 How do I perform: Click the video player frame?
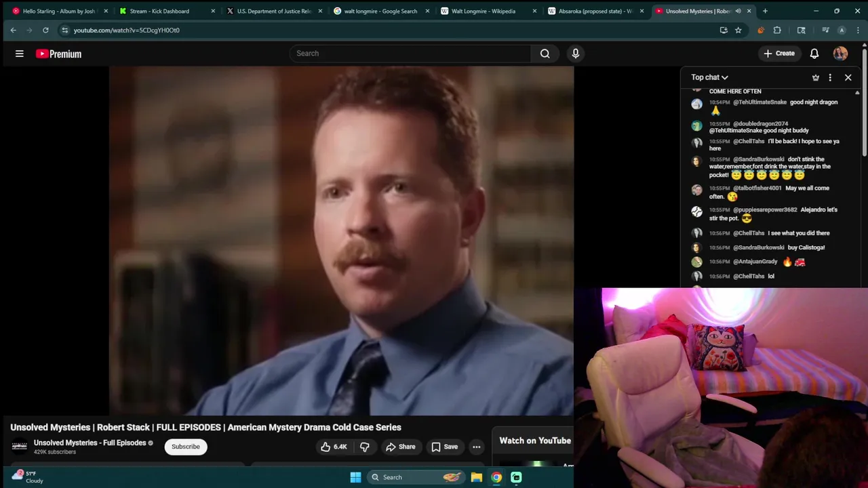coord(341,241)
